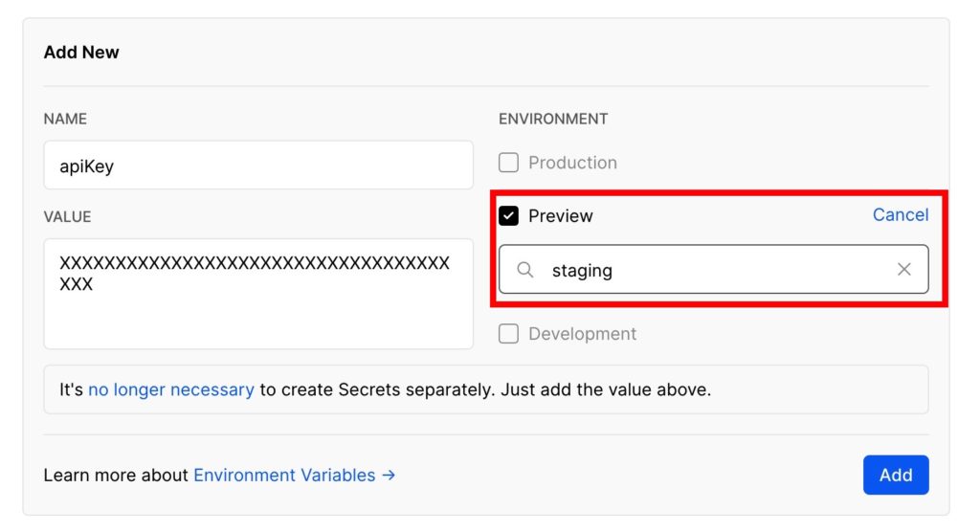
Task: Focus the staging branch search box
Action: (x=713, y=270)
